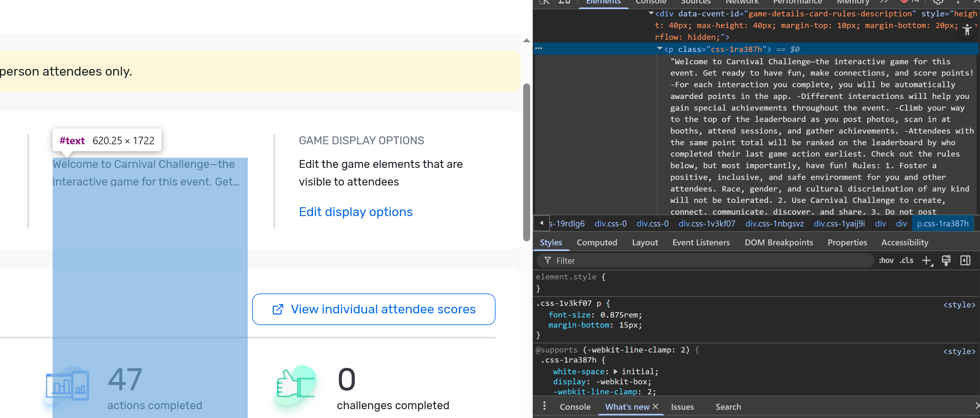Collapse the game-details-card-rules-description div node

(651, 13)
